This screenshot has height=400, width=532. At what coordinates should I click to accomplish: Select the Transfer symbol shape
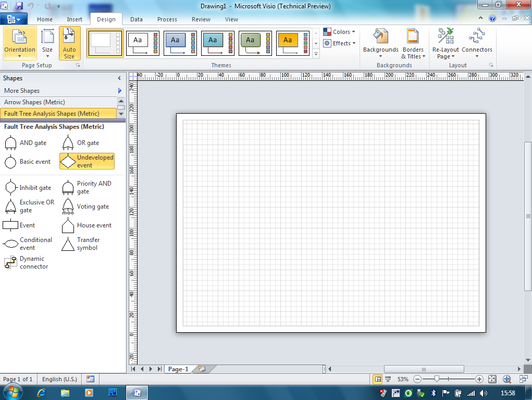81,244
